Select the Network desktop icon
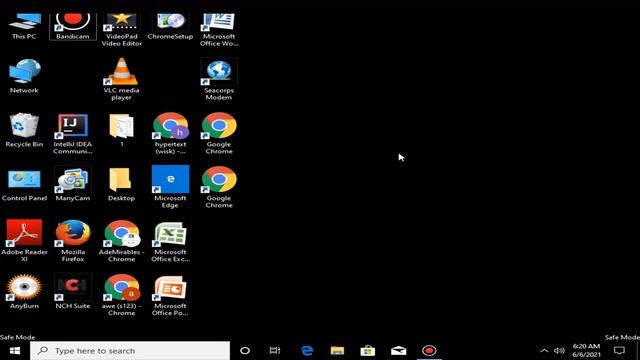 click(x=24, y=76)
